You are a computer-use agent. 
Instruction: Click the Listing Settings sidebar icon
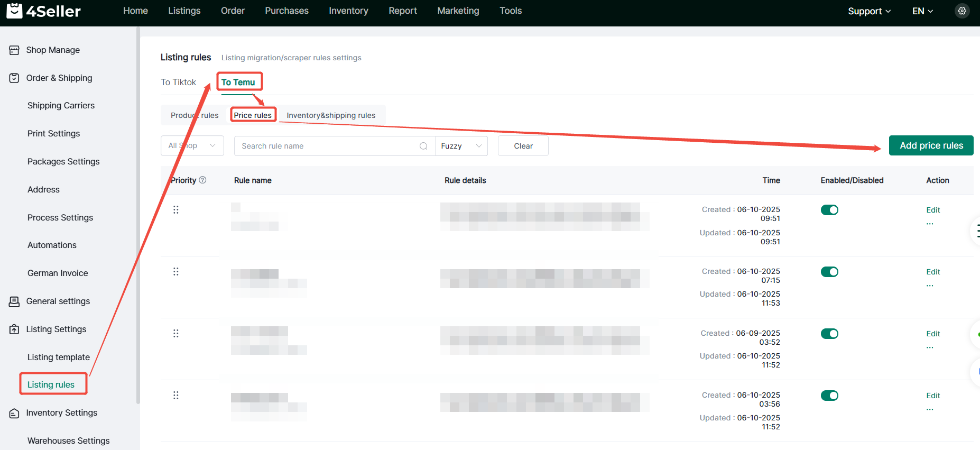(14, 329)
